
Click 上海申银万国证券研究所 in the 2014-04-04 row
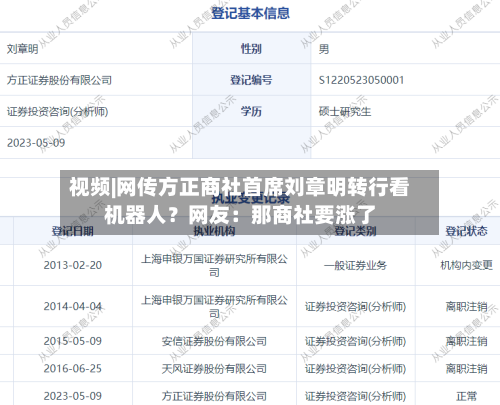[x=214, y=306]
